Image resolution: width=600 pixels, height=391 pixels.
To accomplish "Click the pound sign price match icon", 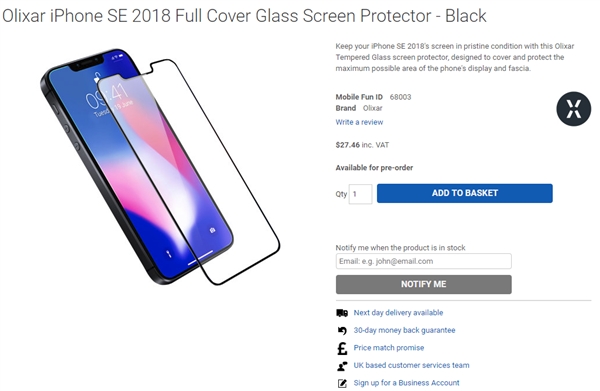I will click(342, 348).
